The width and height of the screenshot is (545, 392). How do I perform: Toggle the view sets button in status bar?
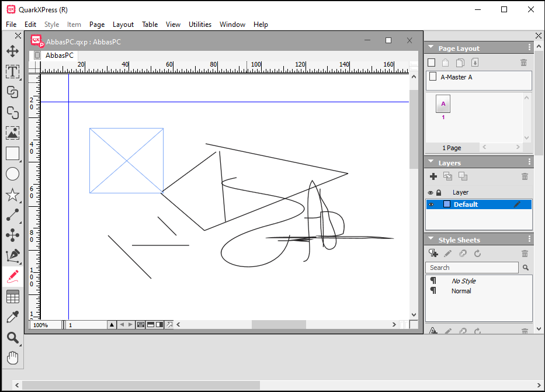point(141,325)
